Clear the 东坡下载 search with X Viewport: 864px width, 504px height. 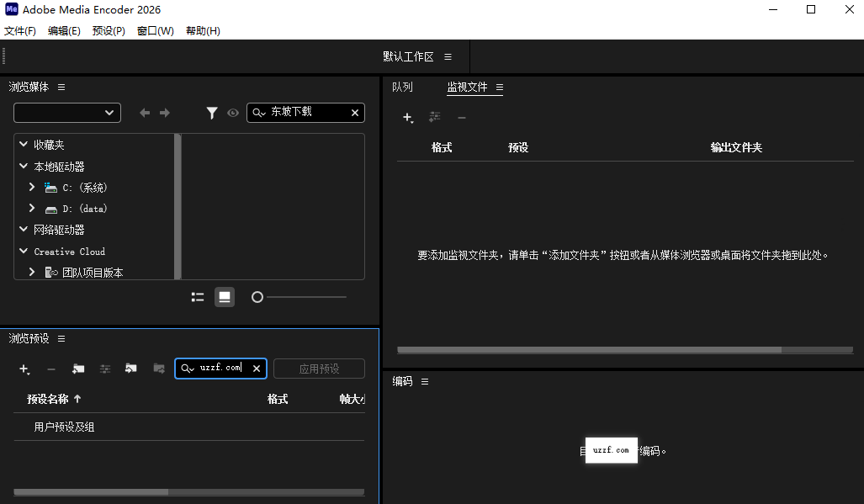(354, 112)
